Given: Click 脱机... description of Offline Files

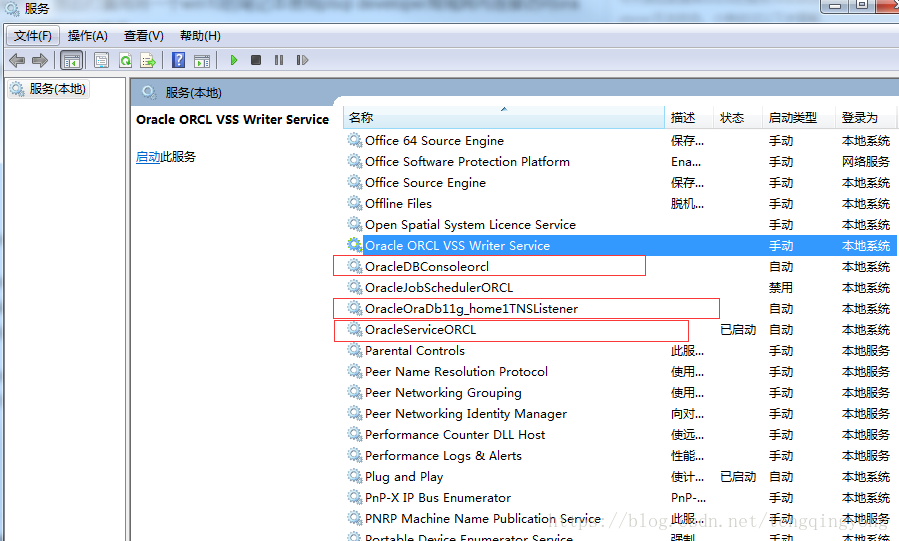Looking at the screenshot, I should [x=687, y=204].
